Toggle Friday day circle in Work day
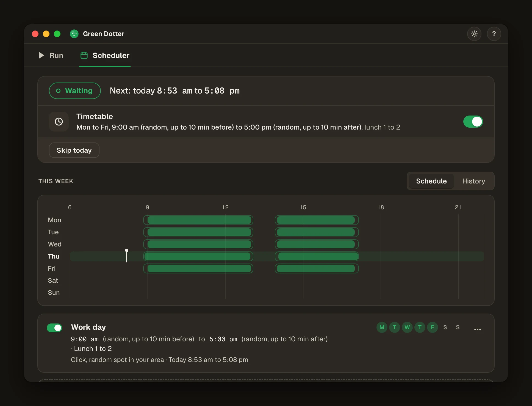This screenshot has height=406, width=532. pos(433,327)
